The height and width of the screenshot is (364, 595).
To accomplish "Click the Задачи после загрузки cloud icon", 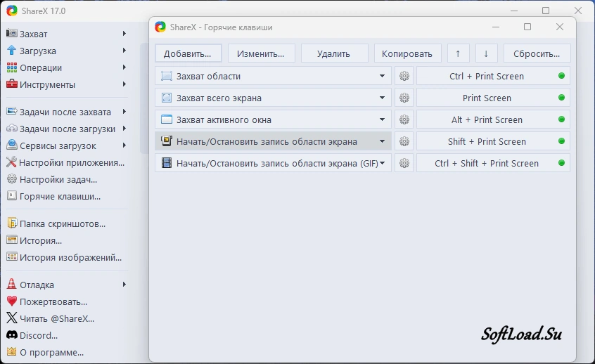I will 12,129.
